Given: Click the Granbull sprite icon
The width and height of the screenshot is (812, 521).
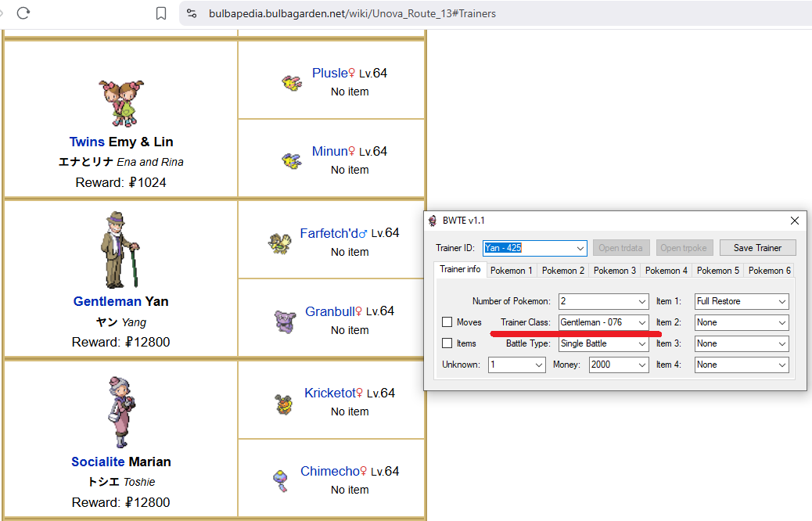Looking at the screenshot, I should point(283,321).
